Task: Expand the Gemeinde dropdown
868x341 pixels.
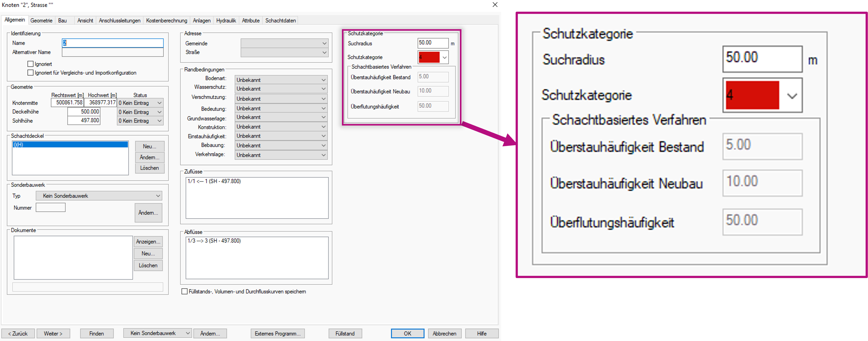Action: tap(324, 43)
